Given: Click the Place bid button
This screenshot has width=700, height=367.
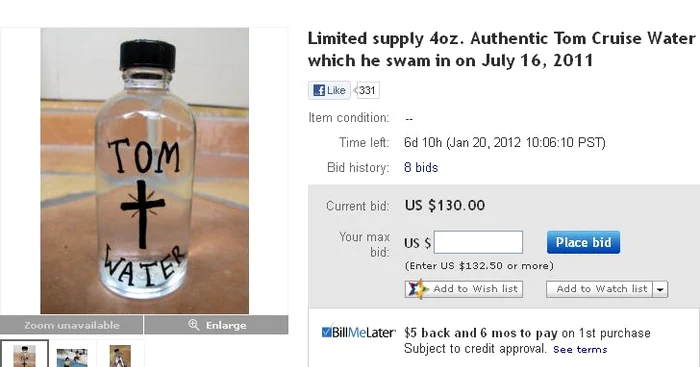Looking at the screenshot, I should [x=583, y=242].
